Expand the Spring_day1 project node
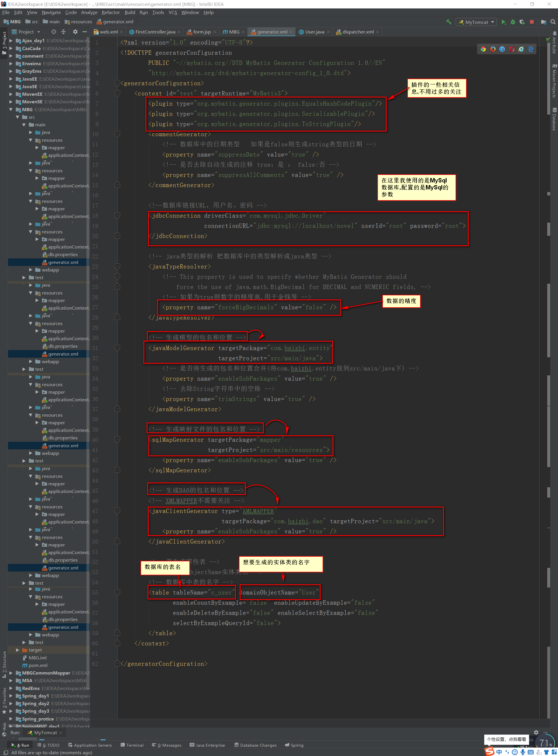558x756 pixels. pyautogui.click(x=11, y=695)
